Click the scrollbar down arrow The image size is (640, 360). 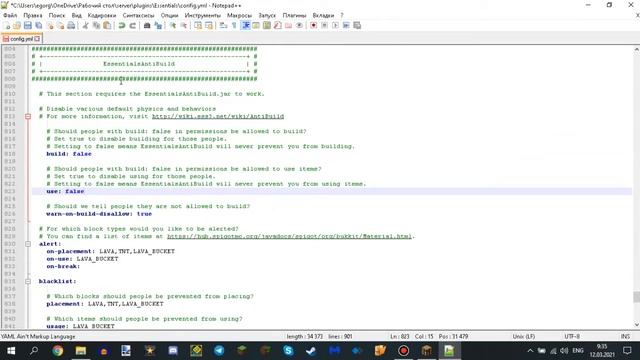636,325
